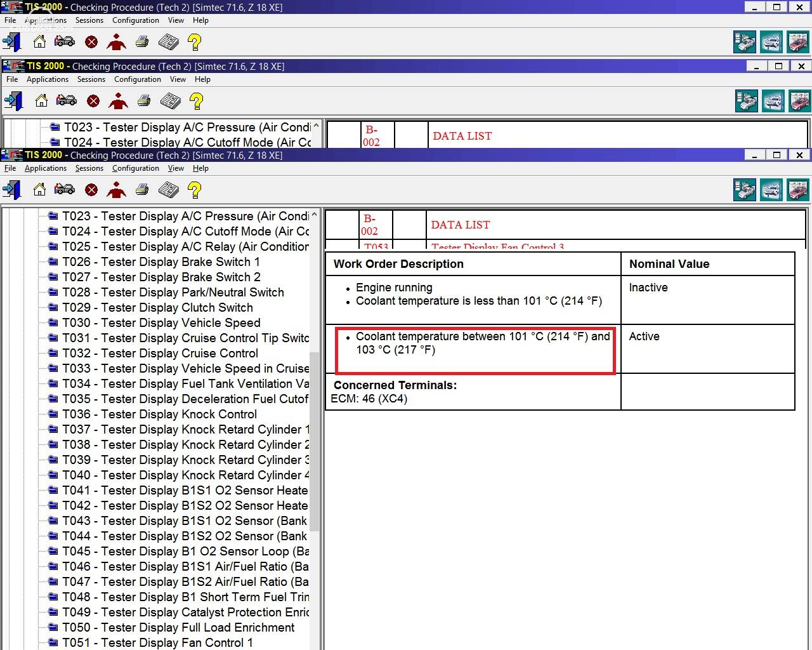Click red car application icon in middle window

click(800, 100)
